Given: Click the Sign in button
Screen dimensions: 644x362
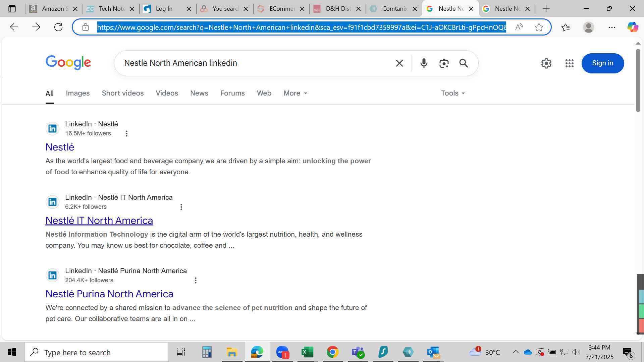Looking at the screenshot, I should (603, 63).
